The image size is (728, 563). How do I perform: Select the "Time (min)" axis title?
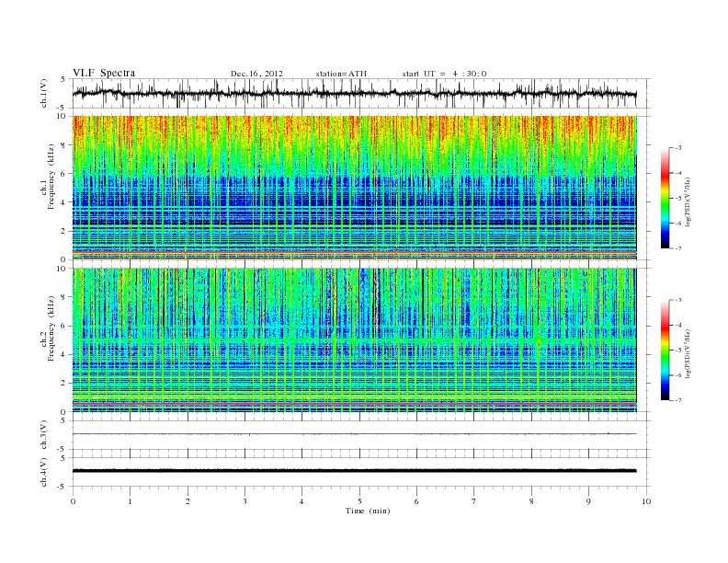coord(368,511)
